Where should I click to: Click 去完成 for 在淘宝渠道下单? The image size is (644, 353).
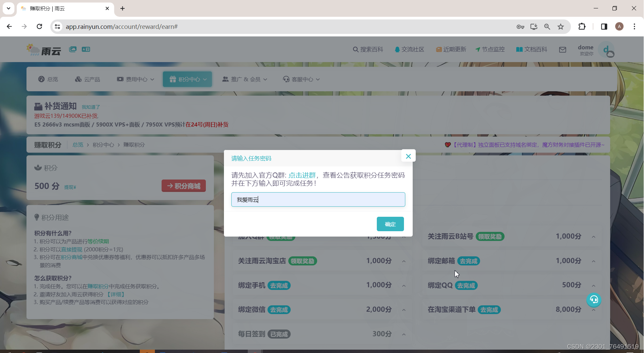489,310
